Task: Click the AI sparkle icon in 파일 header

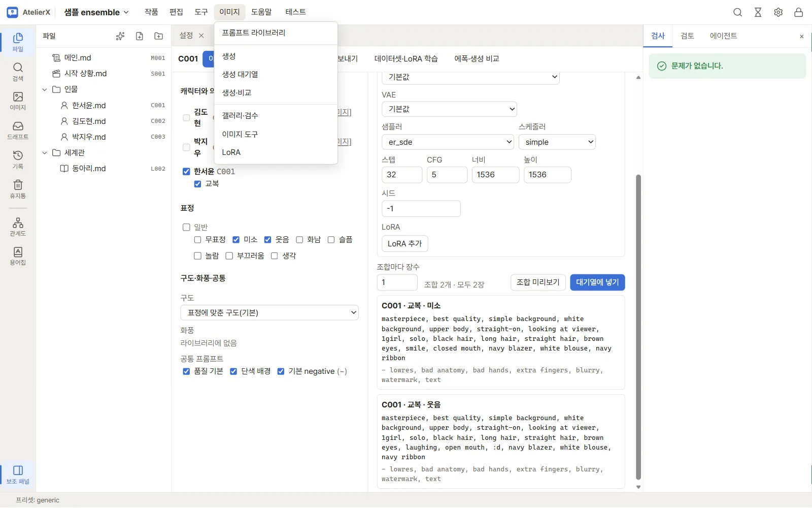Action: pyautogui.click(x=120, y=36)
